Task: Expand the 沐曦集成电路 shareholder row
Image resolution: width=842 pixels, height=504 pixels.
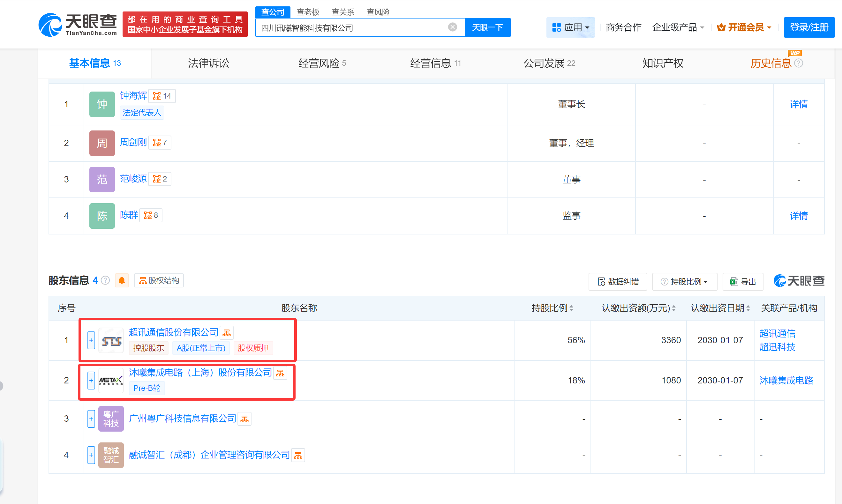Action: coord(91,380)
